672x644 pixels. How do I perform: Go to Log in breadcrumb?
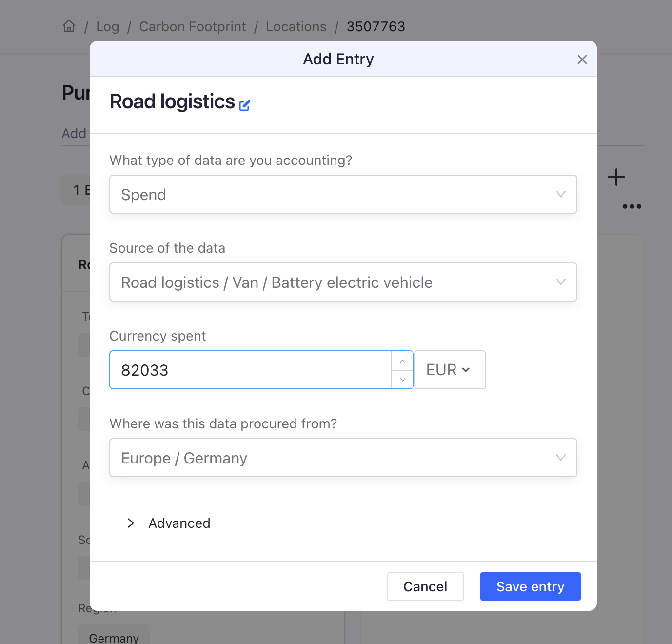coord(108,26)
